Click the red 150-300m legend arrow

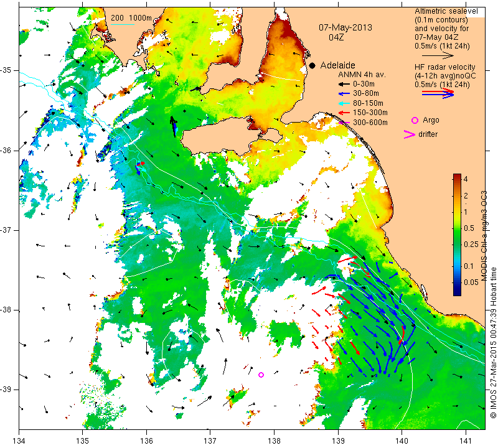point(344,113)
